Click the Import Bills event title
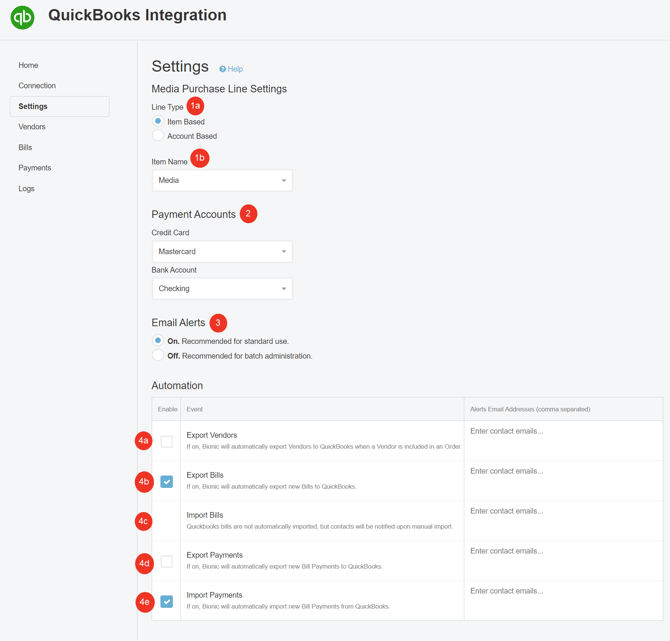 click(205, 515)
